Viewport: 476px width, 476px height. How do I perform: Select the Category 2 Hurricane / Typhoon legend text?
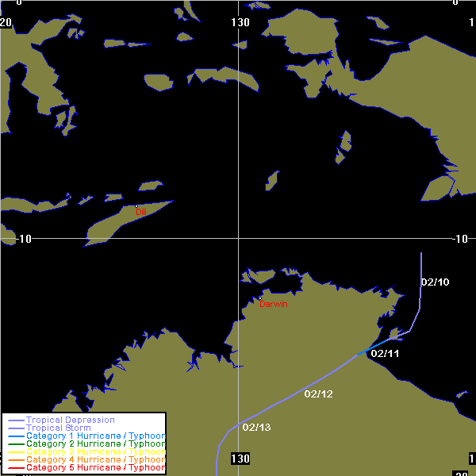coord(95,444)
